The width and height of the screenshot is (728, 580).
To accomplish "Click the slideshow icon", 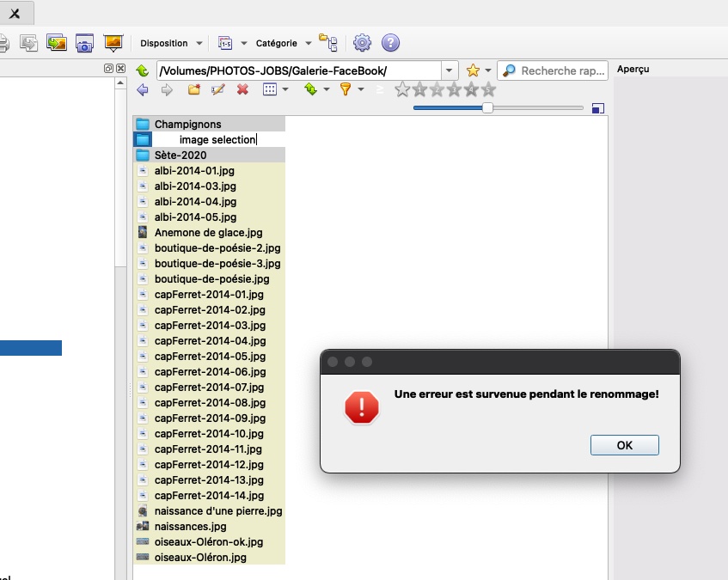I will pyautogui.click(x=113, y=43).
